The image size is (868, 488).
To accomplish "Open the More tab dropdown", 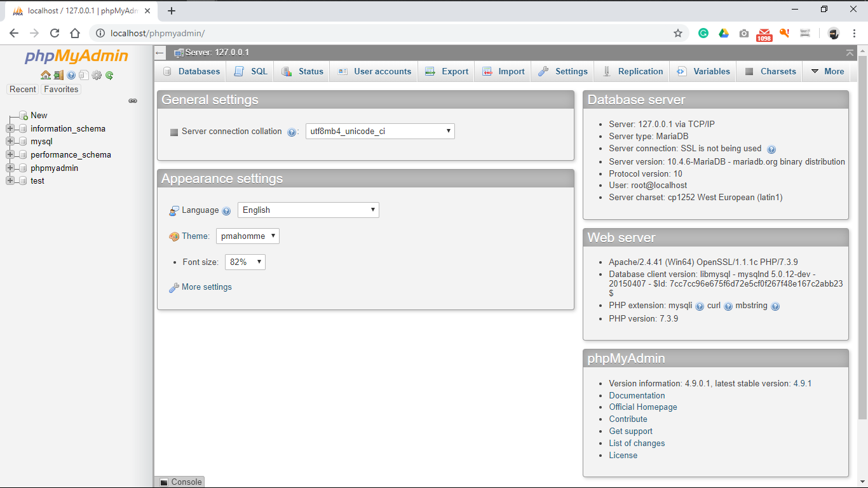I will click(x=827, y=72).
